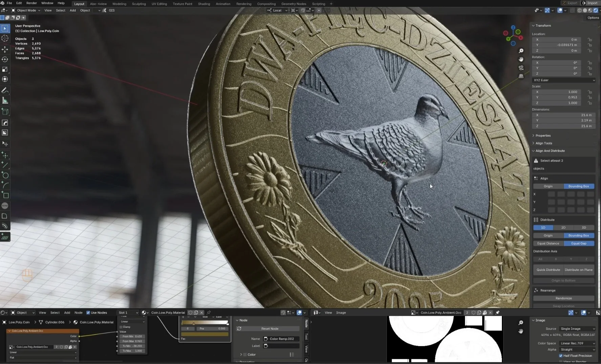Switch to the Shading workspace tab
Viewport: 601px width, 364px height.
[x=204, y=4]
